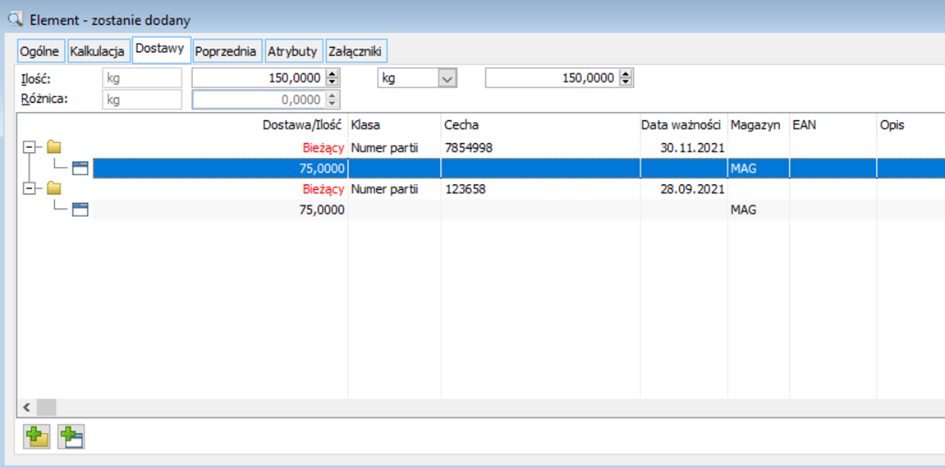The width and height of the screenshot is (945, 468).
Task: Click the magnifier icon in title bar
Action: point(14,19)
